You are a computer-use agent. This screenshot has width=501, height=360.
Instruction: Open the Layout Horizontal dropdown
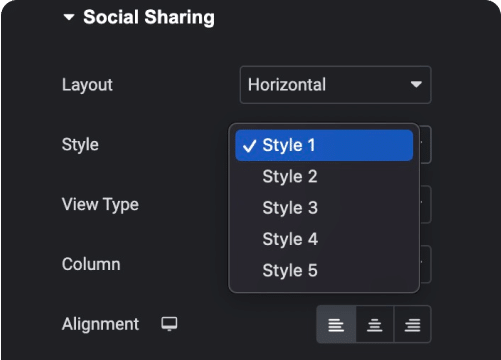click(335, 85)
